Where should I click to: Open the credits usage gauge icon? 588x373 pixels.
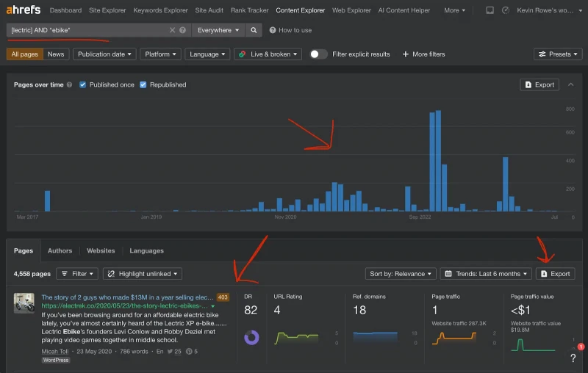[506, 10]
